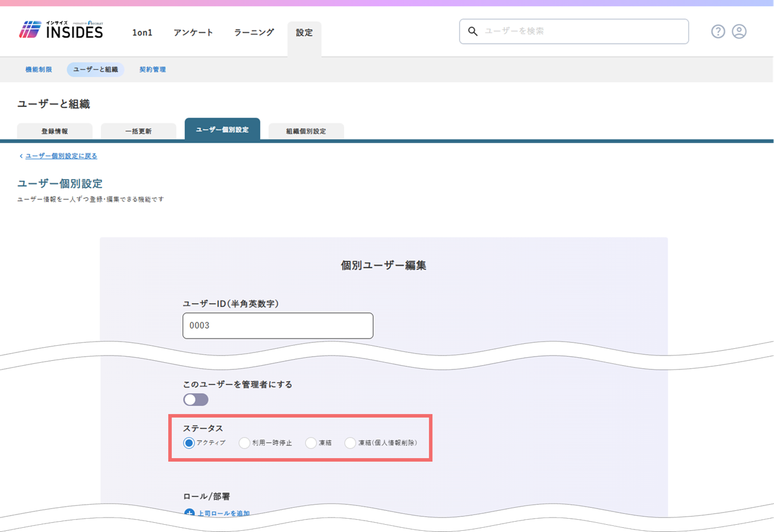The width and height of the screenshot is (774, 532).
Task: Click the magnifier icon in search box
Action: point(473,31)
